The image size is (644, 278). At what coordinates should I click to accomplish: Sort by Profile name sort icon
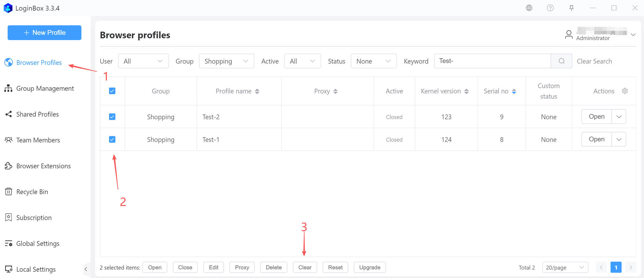tap(257, 91)
